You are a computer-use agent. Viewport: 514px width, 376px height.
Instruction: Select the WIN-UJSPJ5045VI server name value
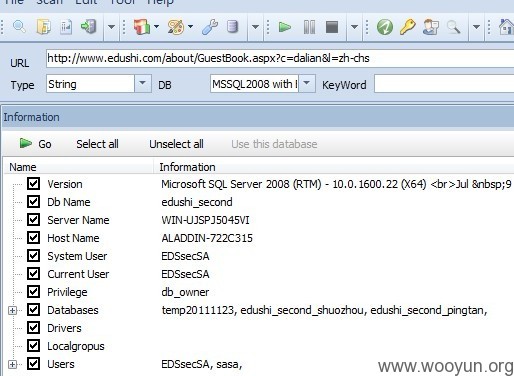tap(205, 220)
